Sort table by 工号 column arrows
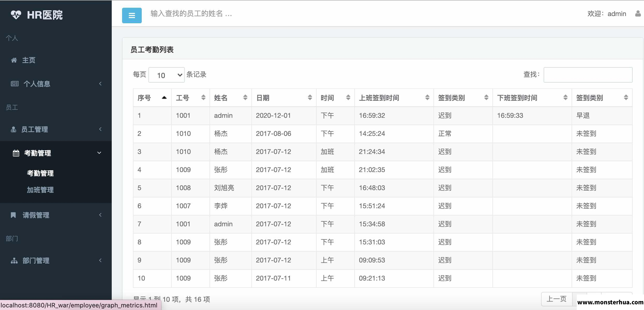The width and height of the screenshot is (644, 310). point(203,97)
